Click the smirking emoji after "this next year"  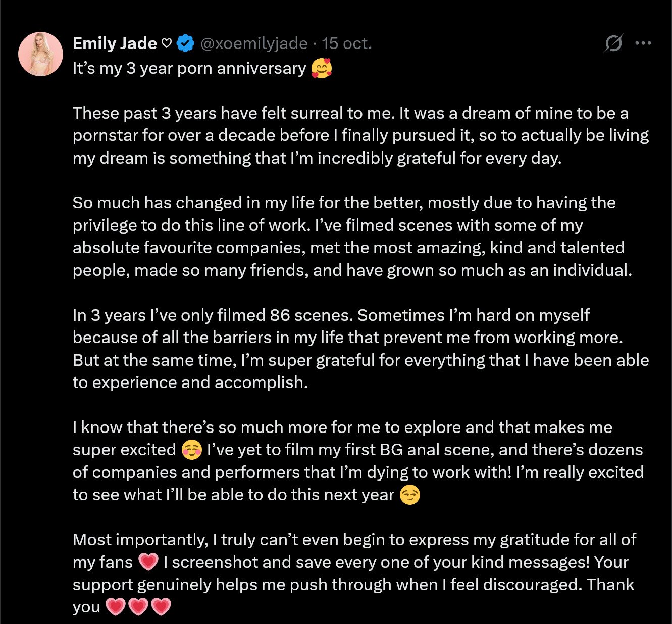(x=409, y=495)
